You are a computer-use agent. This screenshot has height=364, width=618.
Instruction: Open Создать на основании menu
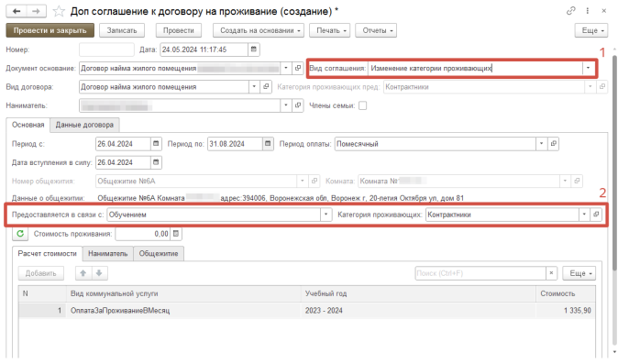pyautogui.click(x=259, y=30)
